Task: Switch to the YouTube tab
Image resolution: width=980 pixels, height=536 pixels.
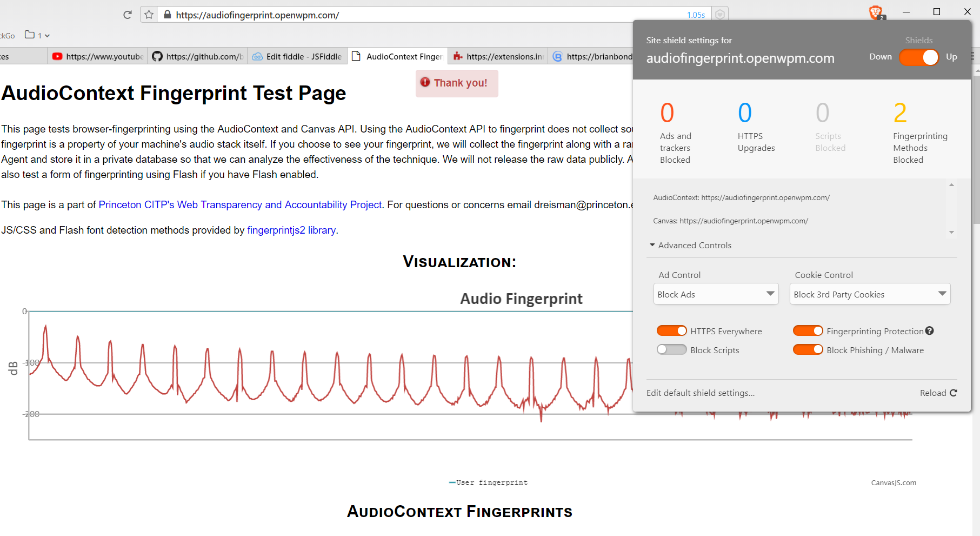Action: click(x=98, y=56)
